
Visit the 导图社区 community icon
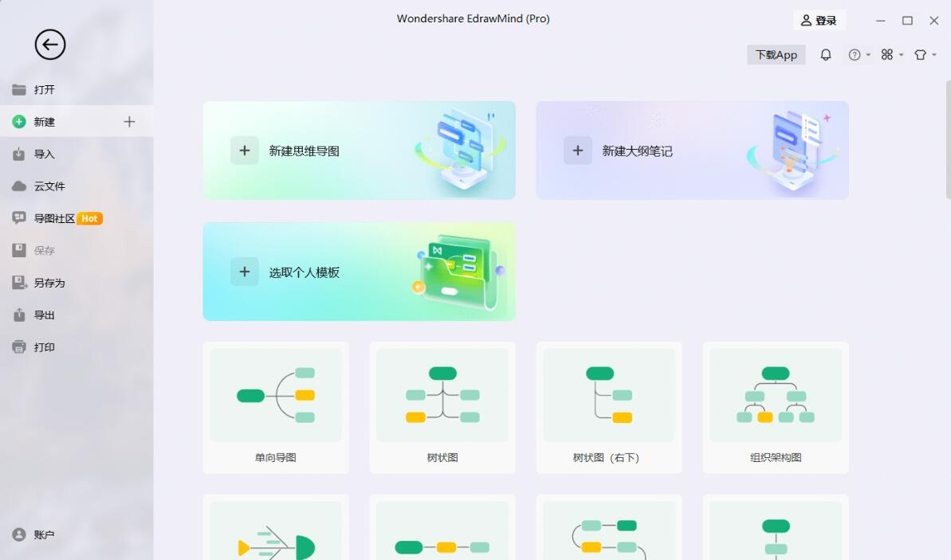tap(19, 217)
